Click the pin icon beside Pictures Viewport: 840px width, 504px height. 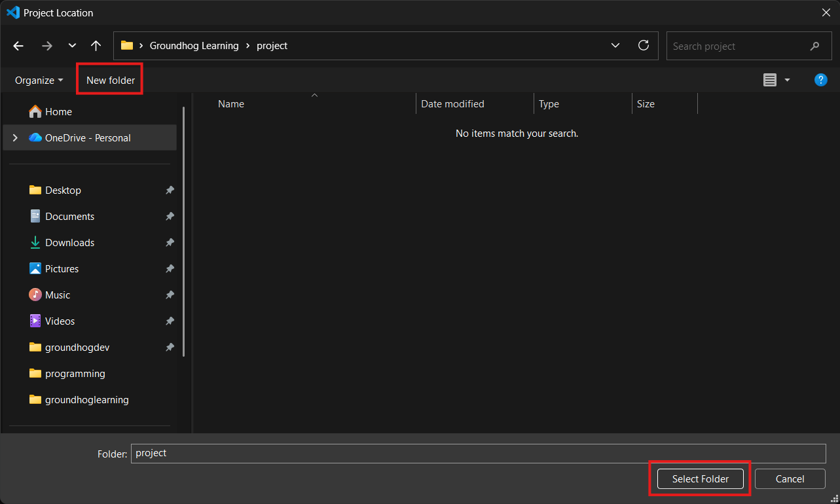[170, 269]
